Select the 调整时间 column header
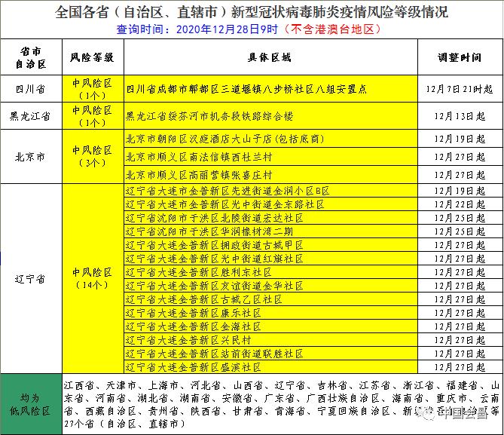The height and width of the screenshot is (435, 504). pyautogui.click(x=460, y=57)
